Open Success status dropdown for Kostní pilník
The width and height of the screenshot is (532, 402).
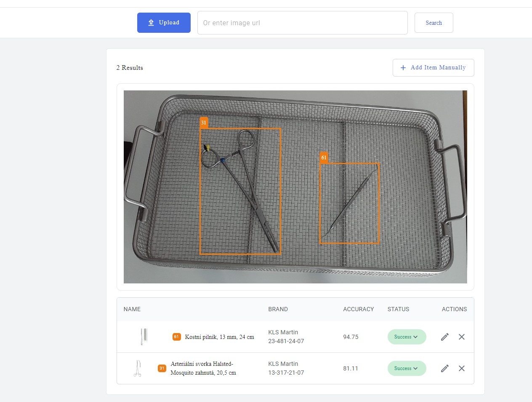click(407, 337)
